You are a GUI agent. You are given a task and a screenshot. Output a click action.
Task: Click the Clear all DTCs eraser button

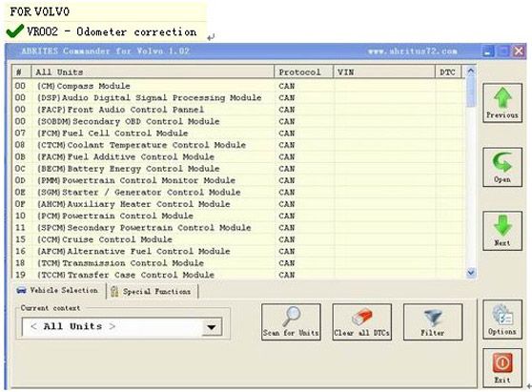coord(361,321)
